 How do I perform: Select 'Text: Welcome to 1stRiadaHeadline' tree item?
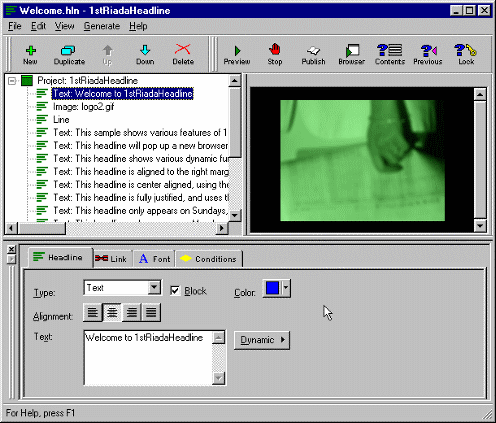[x=123, y=94]
